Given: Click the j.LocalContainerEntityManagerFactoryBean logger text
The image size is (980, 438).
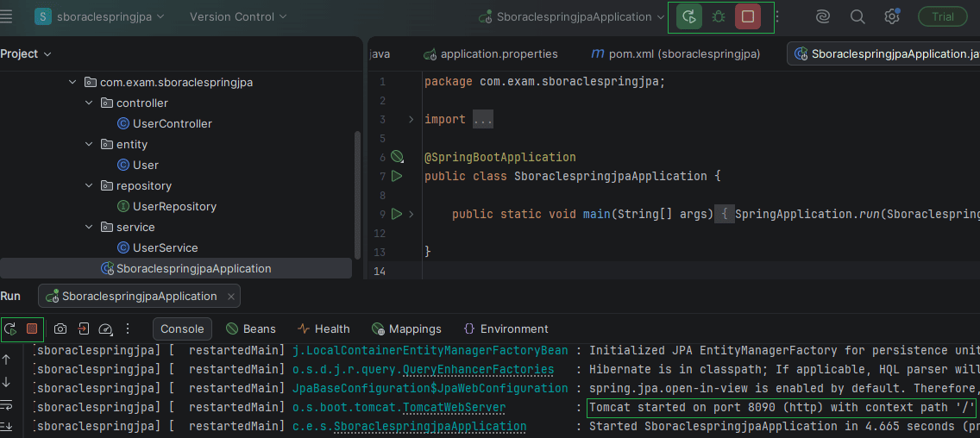Looking at the screenshot, I should [430, 351].
